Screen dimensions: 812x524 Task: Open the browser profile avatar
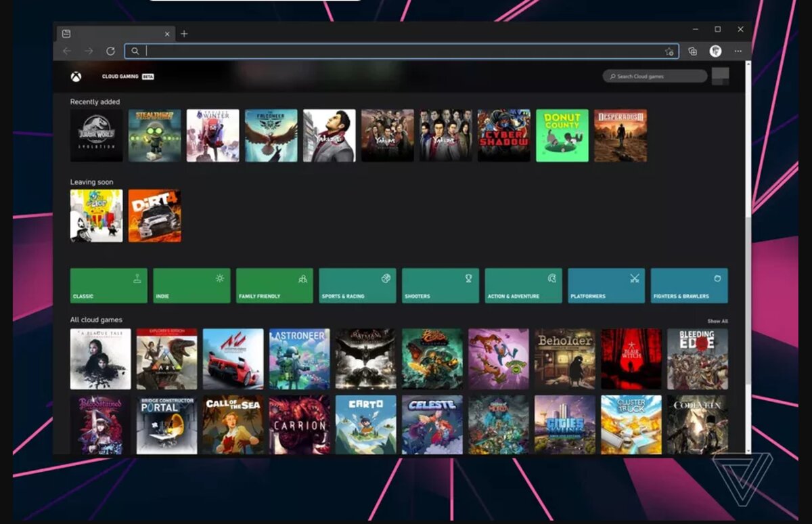pyautogui.click(x=715, y=51)
